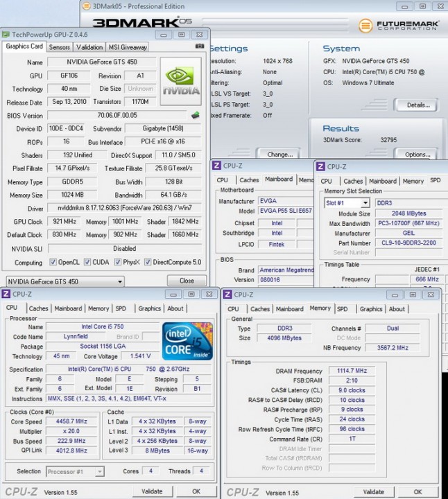Screen dimensions: 448x499
Task: Click the Futuremark logo in 3DMark05
Action: click(x=399, y=25)
